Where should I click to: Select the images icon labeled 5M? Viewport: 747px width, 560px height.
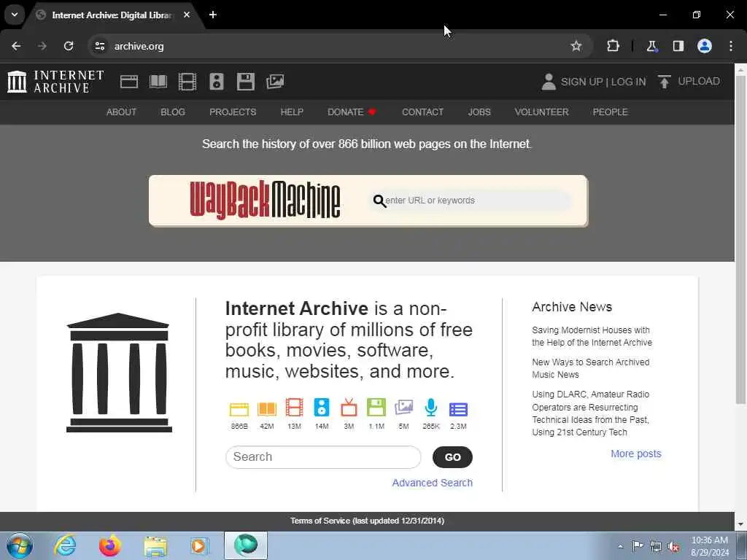(403, 408)
